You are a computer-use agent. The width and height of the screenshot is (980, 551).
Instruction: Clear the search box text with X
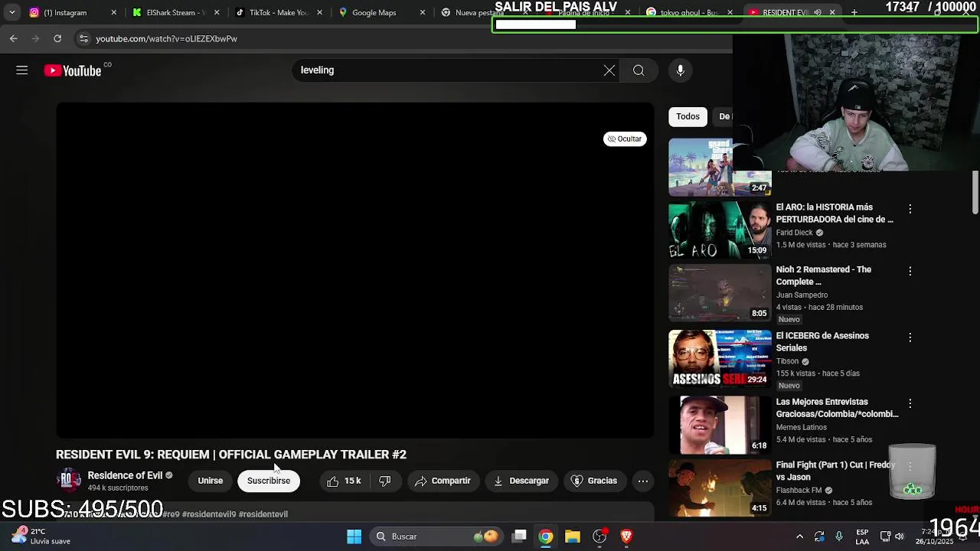tap(609, 70)
